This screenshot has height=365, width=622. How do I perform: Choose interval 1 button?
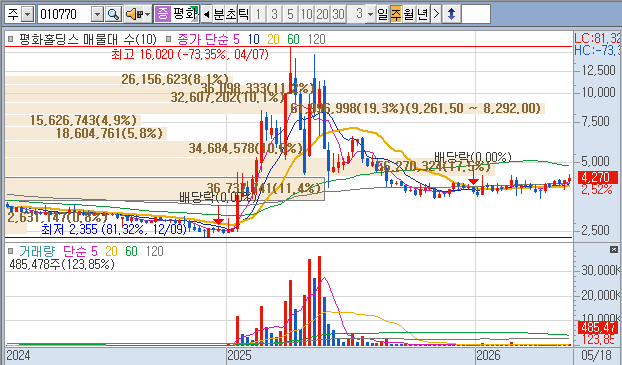[x=258, y=15]
